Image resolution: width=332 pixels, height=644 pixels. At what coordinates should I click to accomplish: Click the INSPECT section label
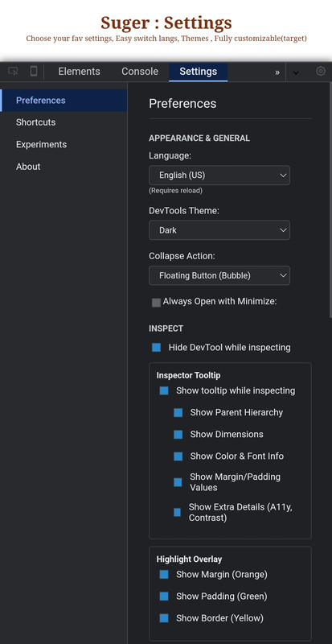(x=166, y=328)
